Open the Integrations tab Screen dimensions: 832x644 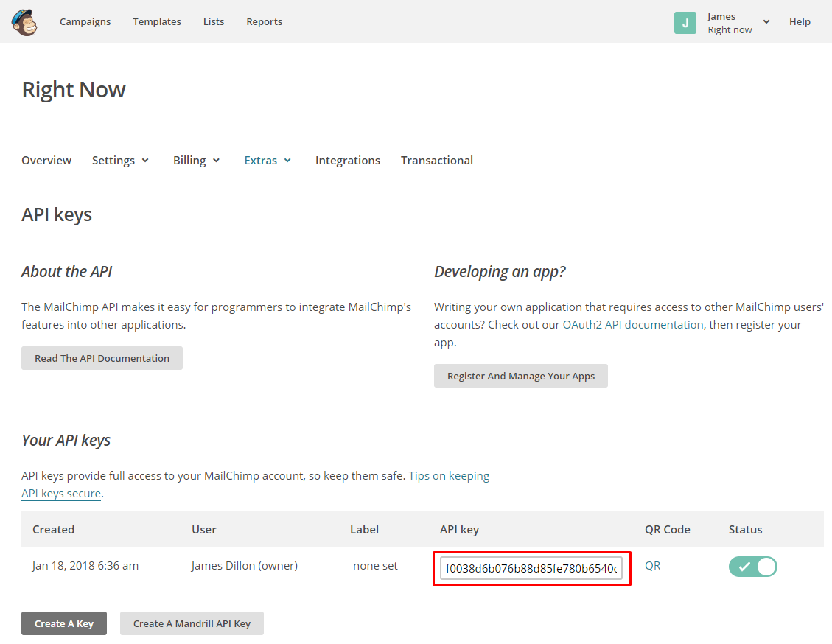(x=348, y=160)
